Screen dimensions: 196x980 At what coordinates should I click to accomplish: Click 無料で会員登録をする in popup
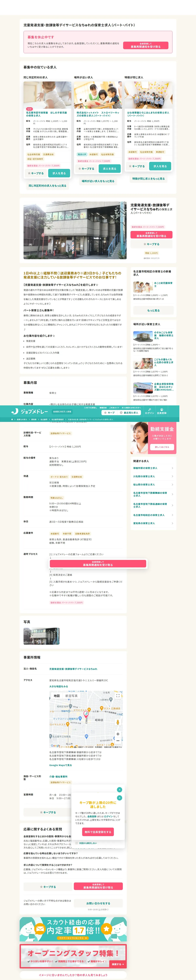click(98, 832)
